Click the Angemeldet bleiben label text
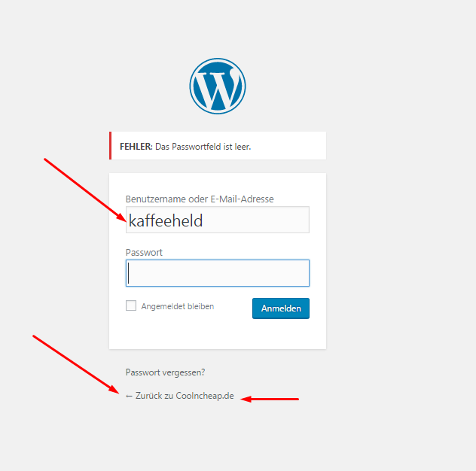Viewport: 476px width, 471px height. click(x=178, y=306)
